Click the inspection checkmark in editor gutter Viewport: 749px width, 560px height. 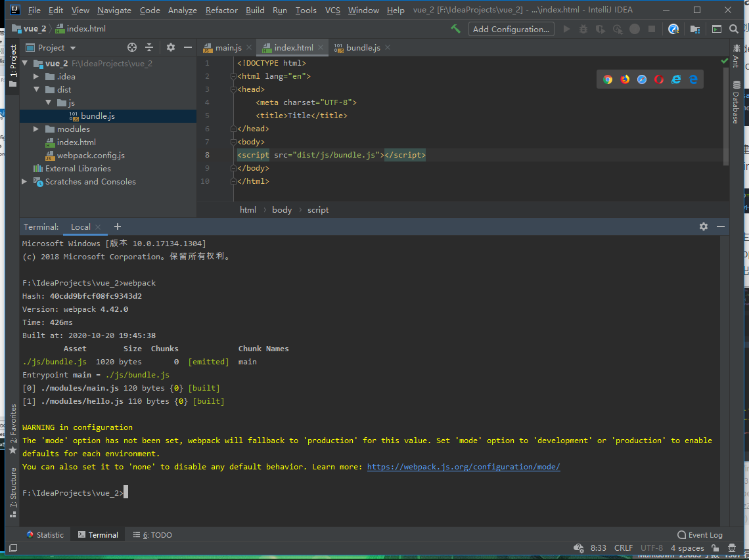pos(725,61)
